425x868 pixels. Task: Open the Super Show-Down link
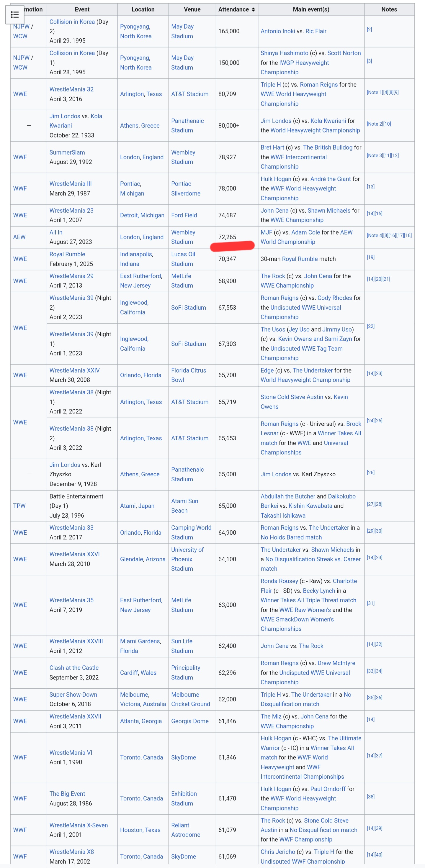(73, 695)
